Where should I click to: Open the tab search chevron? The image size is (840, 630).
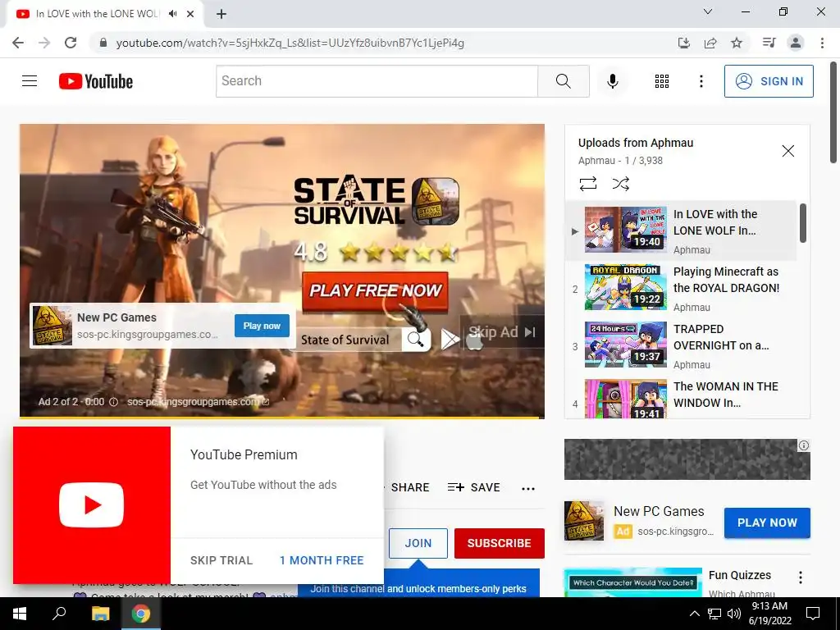coord(708,11)
